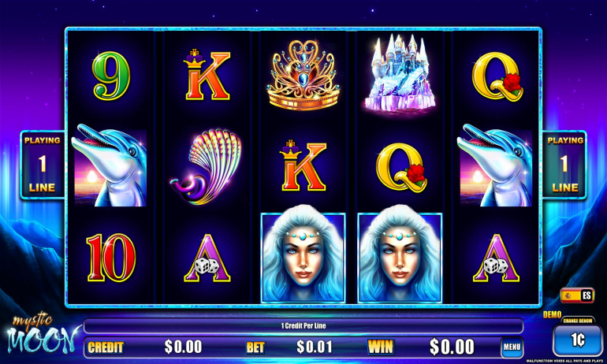
Task: Switch language using the ES flag toggle
Action: (x=577, y=296)
